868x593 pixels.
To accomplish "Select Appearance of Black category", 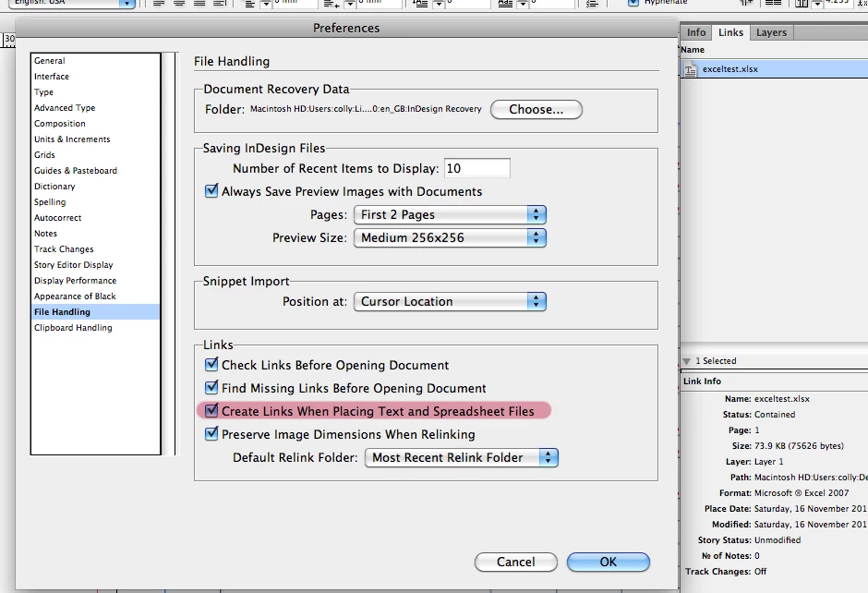I will point(95,296).
